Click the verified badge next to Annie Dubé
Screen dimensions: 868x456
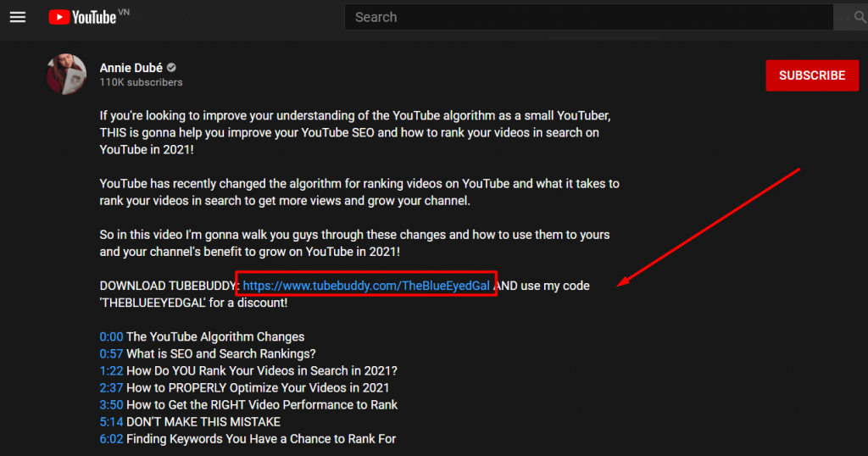[171, 68]
